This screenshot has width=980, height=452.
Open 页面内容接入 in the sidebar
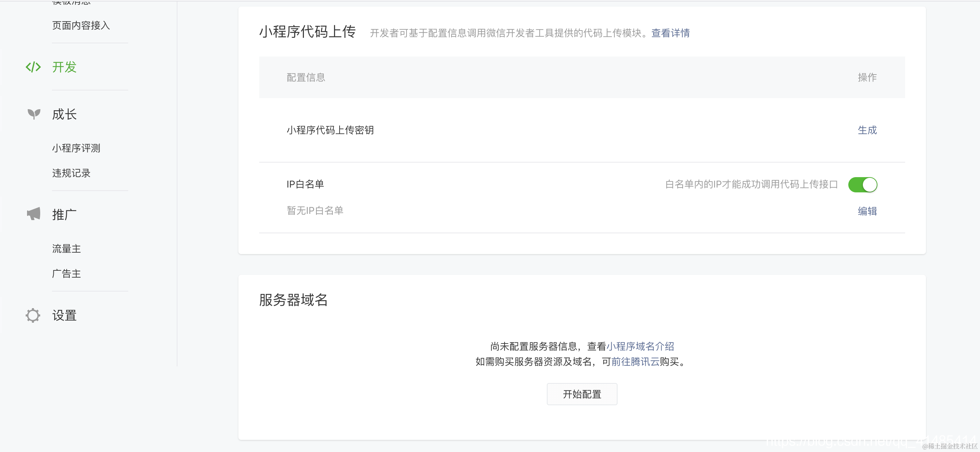click(x=81, y=26)
